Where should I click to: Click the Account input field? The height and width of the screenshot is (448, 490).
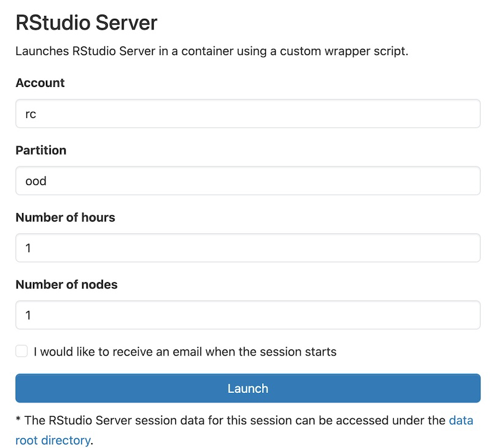(x=248, y=114)
